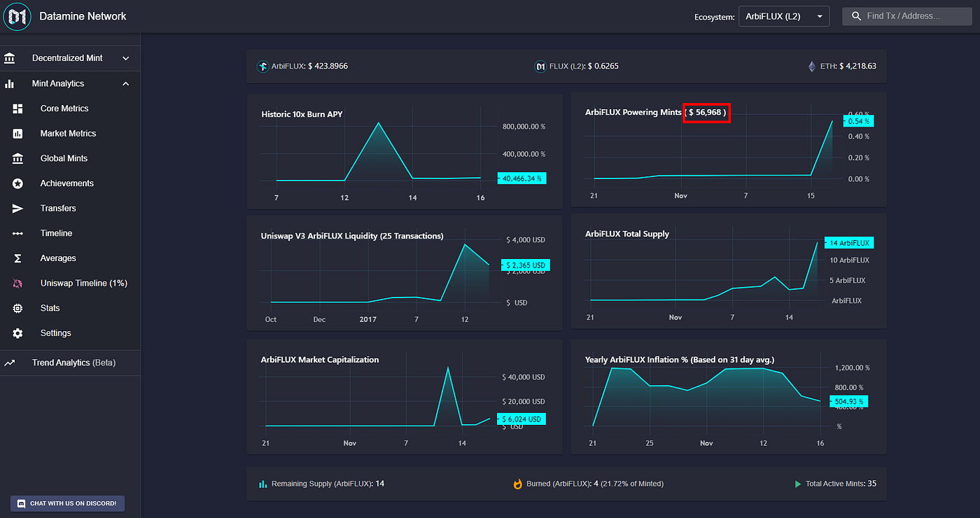Click the 40,466.34 % value label
Screen dimensions: 980x518
point(522,178)
